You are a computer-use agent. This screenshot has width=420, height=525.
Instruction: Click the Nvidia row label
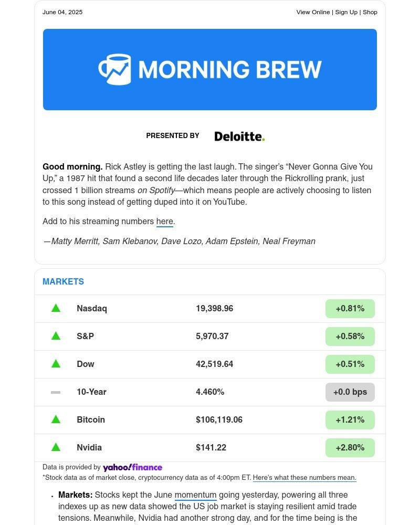click(x=89, y=447)
